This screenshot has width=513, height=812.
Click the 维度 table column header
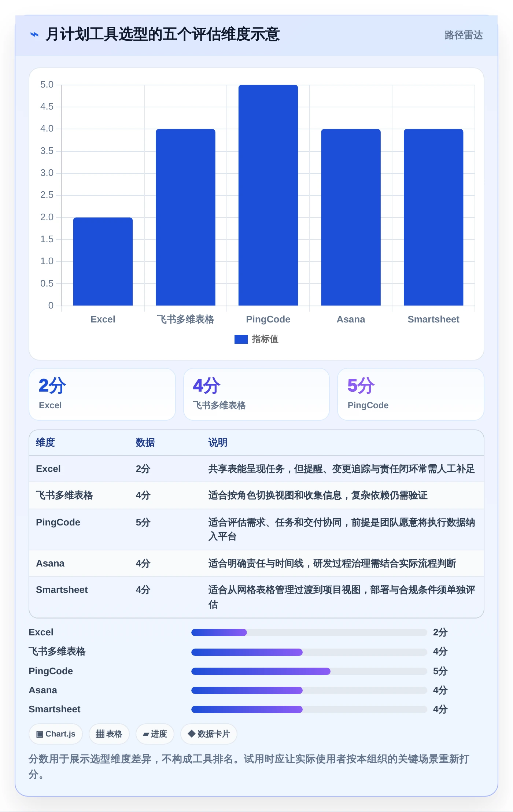[45, 443]
